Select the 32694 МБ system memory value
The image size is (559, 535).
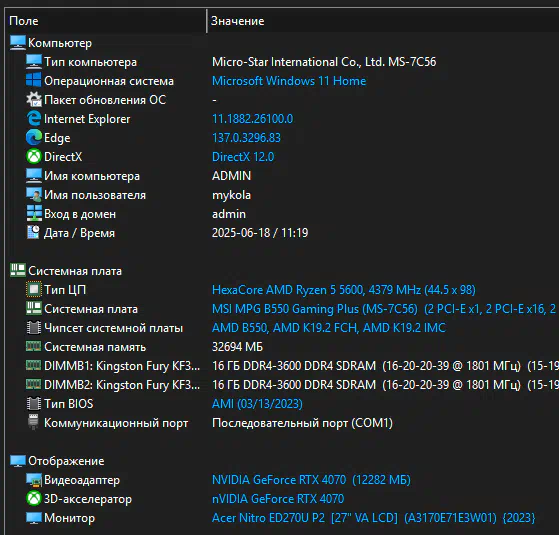pos(237,347)
